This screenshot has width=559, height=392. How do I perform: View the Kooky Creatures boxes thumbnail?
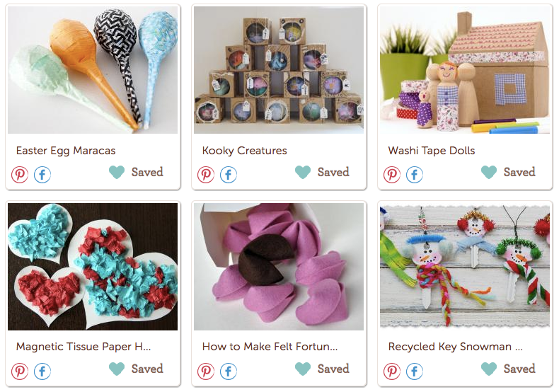pos(279,70)
